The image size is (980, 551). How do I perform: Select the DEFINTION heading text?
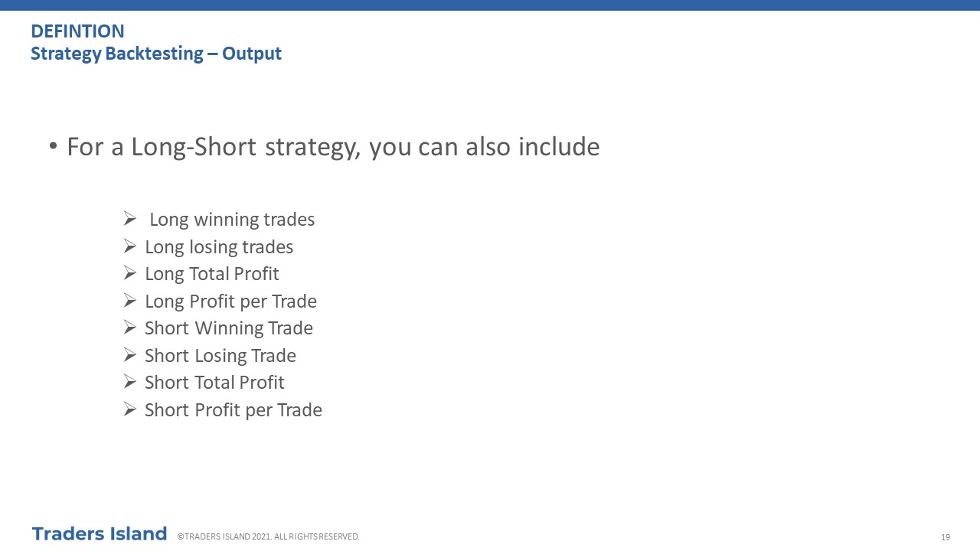(77, 31)
